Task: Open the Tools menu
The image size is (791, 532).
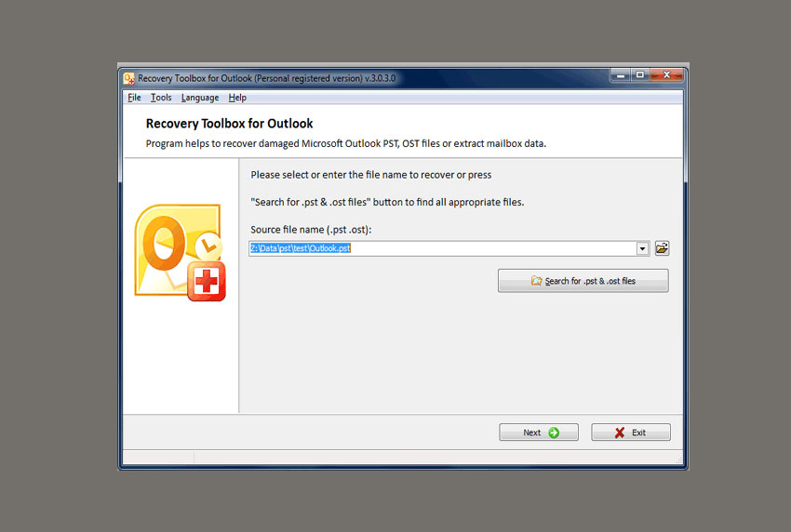Action: click(161, 98)
